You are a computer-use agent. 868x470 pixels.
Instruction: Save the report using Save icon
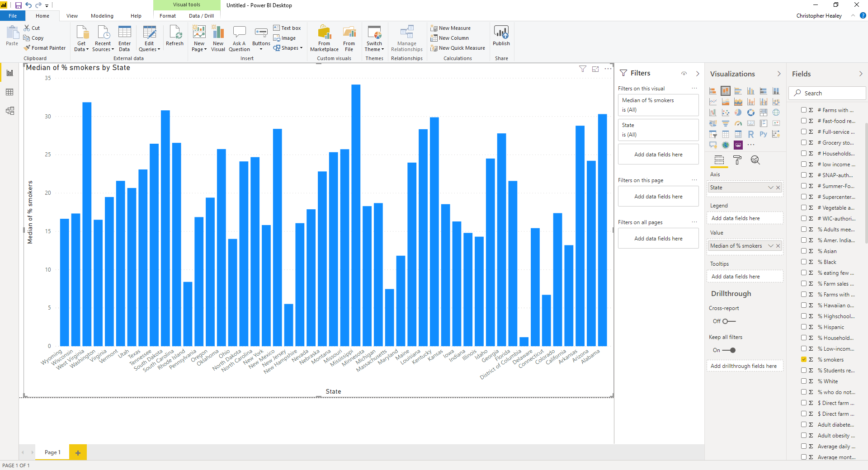pos(18,5)
